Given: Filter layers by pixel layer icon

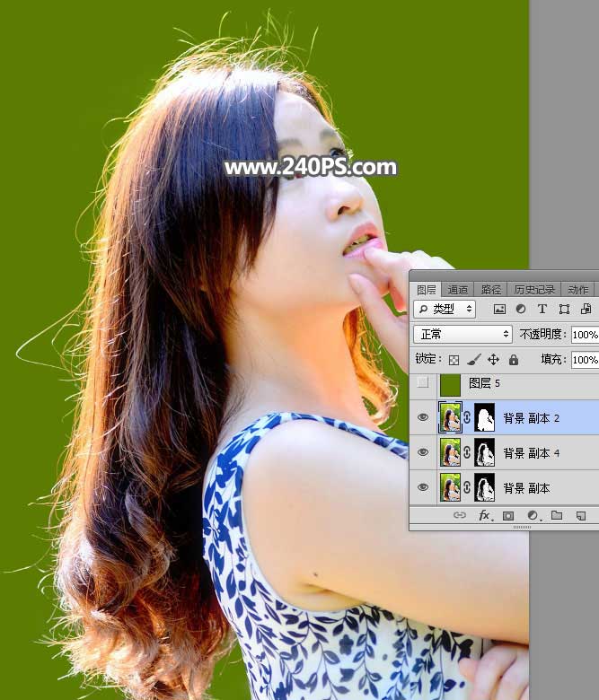Looking at the screenshot, I should pos(499,309).
